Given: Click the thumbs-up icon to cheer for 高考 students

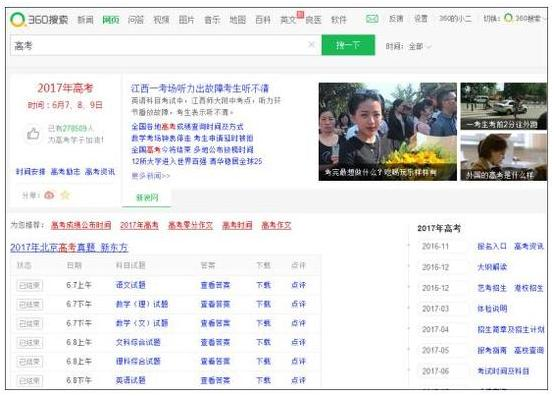Looking at the screenshot, I should point(33,134).
